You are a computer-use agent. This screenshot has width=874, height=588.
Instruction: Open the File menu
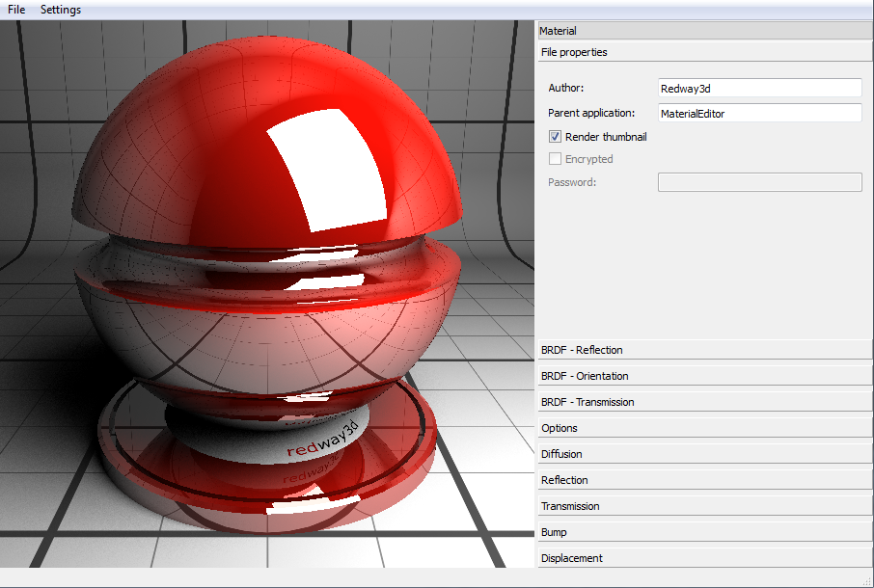tap(16, 10)
